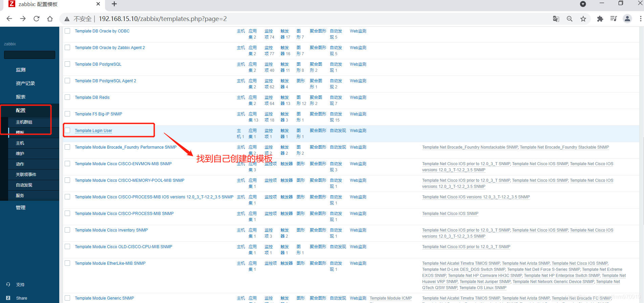Click the not-secure warning icon
The image size is (644, 303).
coord(67,19)
